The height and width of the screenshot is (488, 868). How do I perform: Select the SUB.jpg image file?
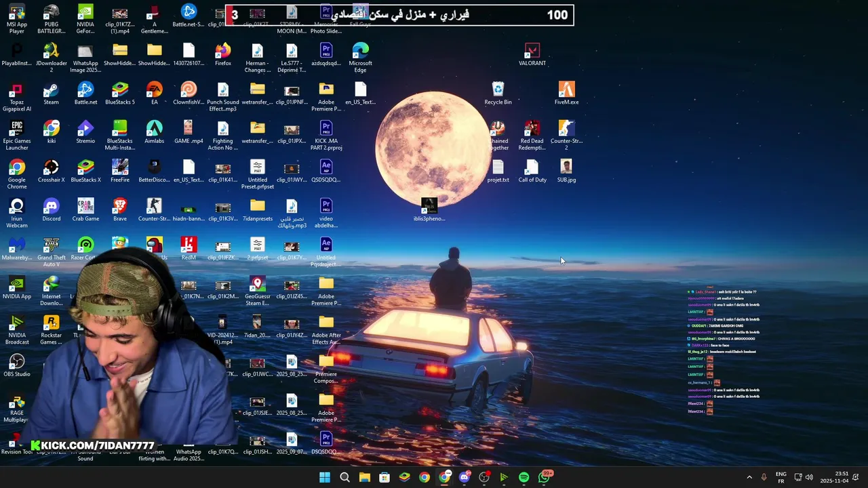point(567,171)
